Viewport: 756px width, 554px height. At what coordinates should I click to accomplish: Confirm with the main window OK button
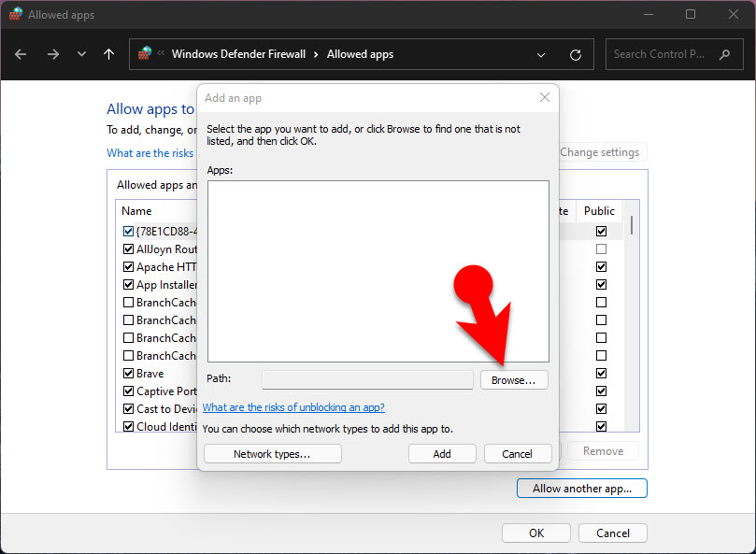click(x=536, y=533)
